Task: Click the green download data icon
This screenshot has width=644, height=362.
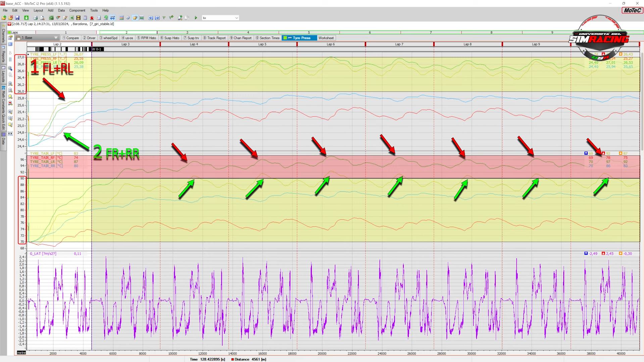Action: (x=26, y=18)
